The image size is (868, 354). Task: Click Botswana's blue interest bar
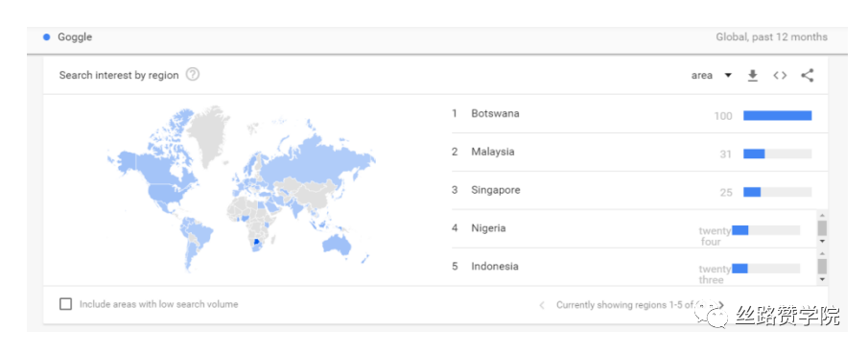[777, 116]
